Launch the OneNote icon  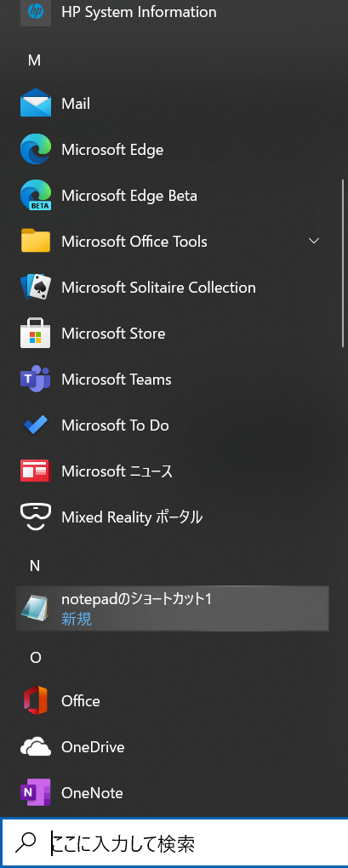click(36, 793)
